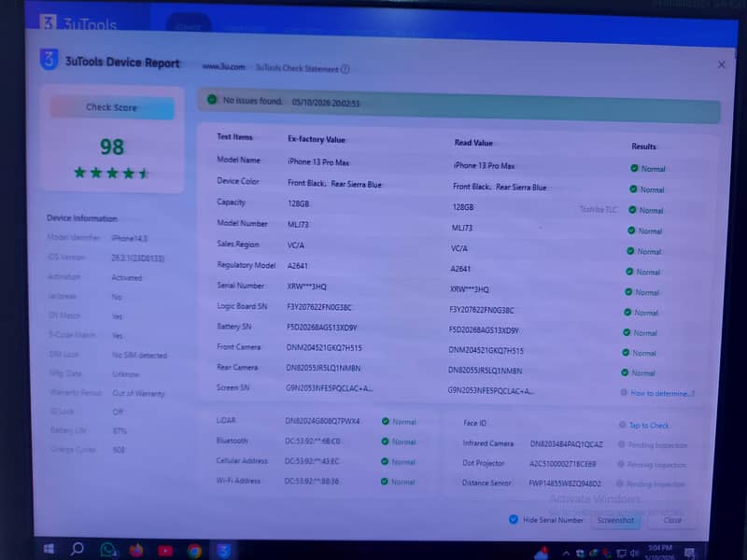Click the Toshiba TLC label in Capacity row
Viewport: 747px width, 560px height.
pos(599,209)
